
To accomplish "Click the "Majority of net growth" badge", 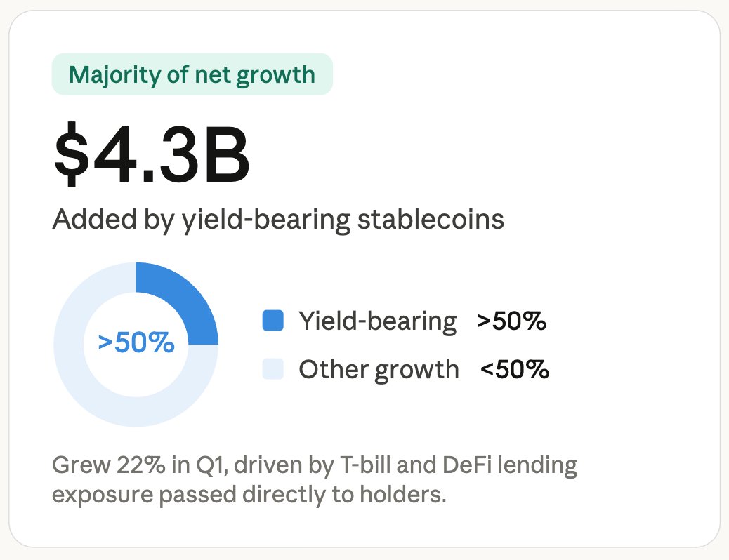I will (x=192, y=74).
